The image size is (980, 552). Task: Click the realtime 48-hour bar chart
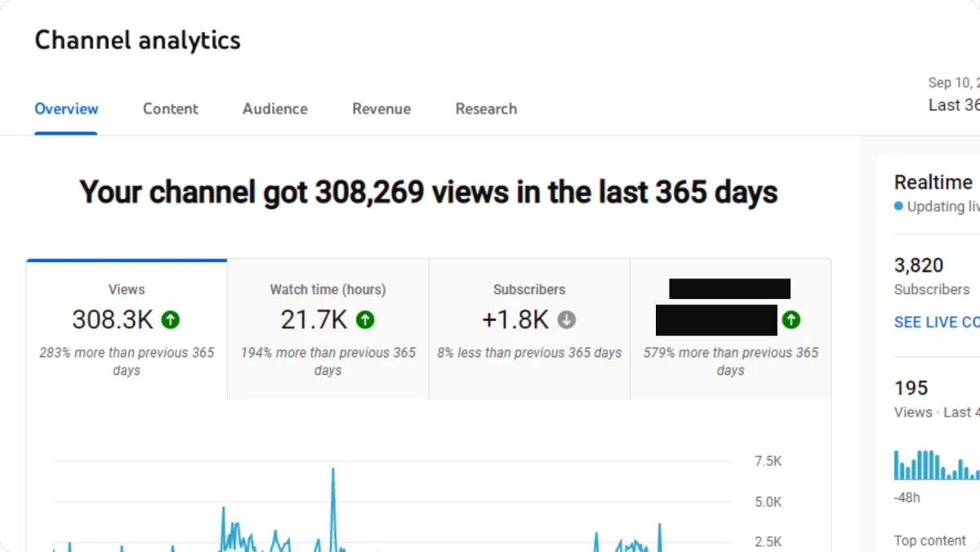tap(937, 464)
